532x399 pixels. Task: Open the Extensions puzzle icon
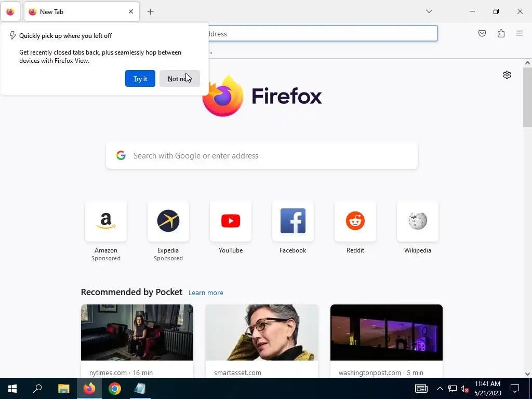(501, 33)
